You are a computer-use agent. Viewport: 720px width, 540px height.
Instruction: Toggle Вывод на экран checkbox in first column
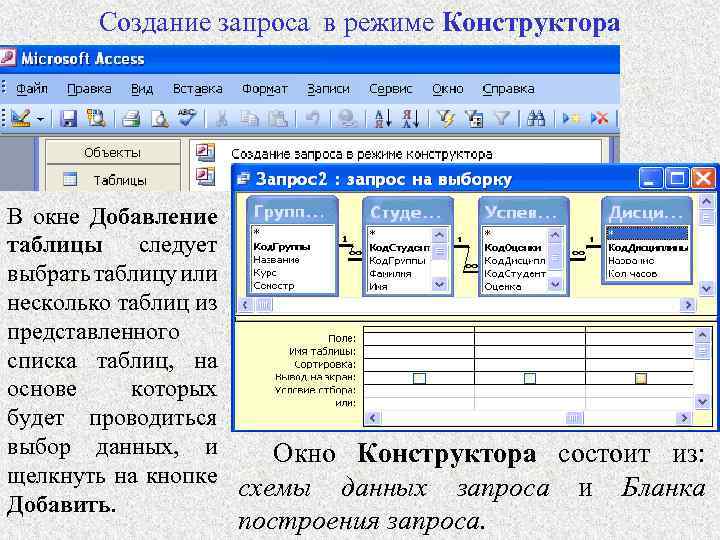[419, 378]
